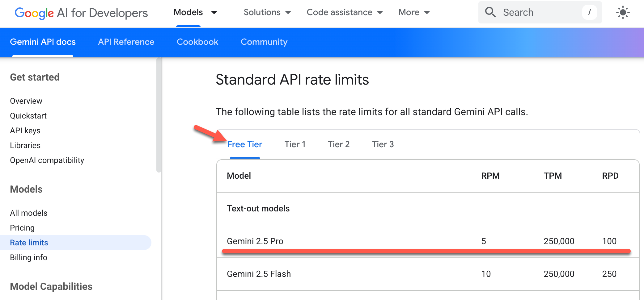View the Billing info page

click(28, 257)
